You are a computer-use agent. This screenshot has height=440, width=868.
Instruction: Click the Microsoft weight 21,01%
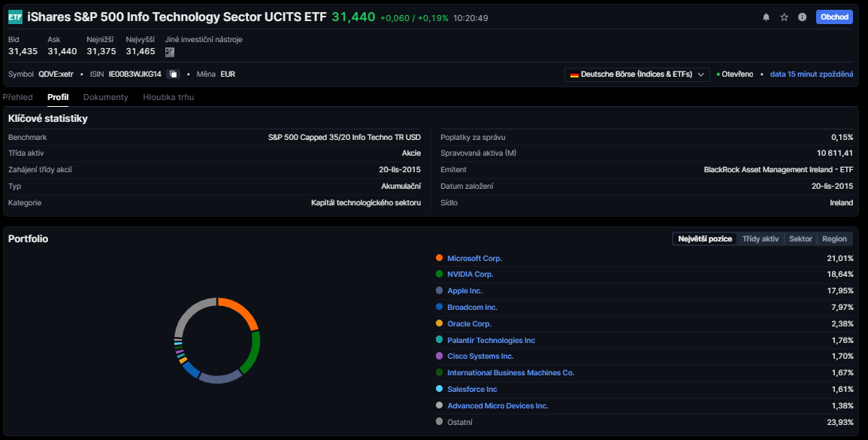tap(842, 258)
